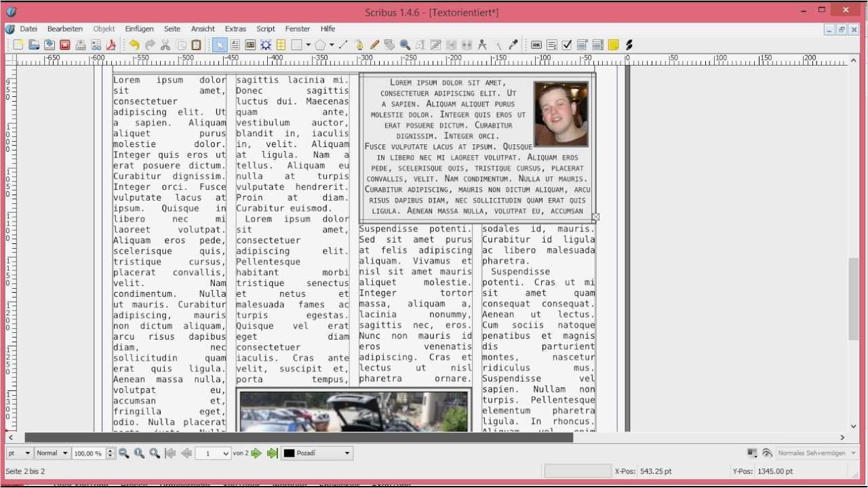Go to the next page green arrow

[x=256, y=453]
